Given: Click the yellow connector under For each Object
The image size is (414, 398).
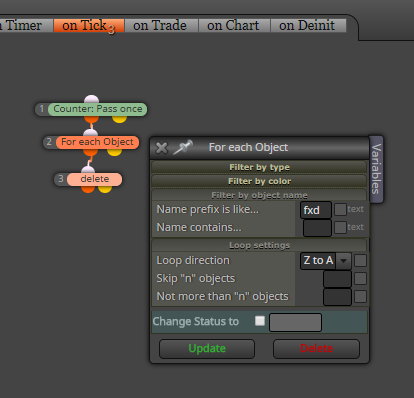Looking at the screenshot, I should (x=114, y=152).
